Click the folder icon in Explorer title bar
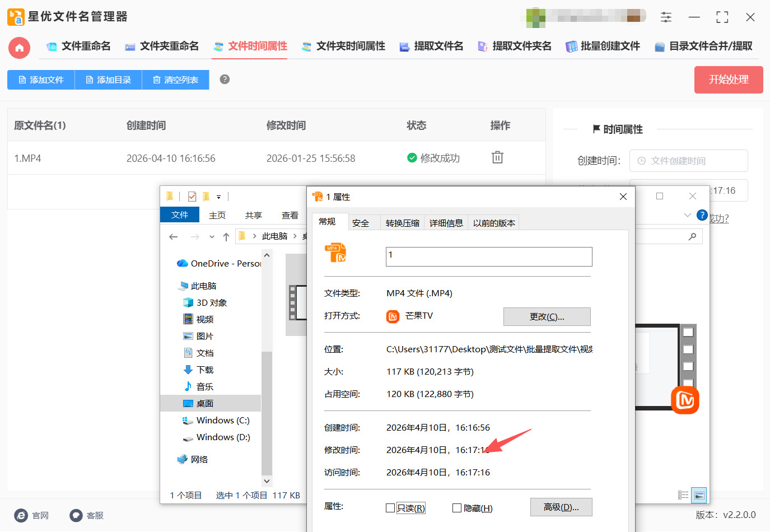Viewport: 770px width, 532px height. tap(170, 197)
